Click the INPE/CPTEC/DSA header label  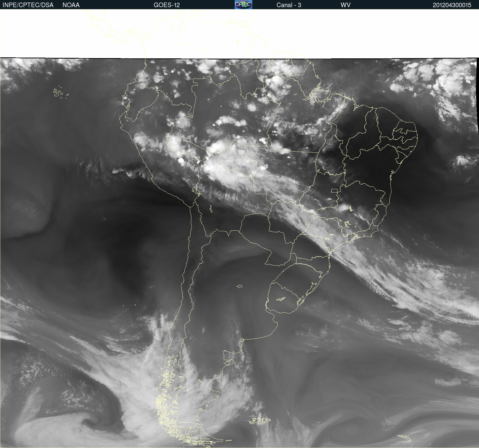tap(28, 5)
